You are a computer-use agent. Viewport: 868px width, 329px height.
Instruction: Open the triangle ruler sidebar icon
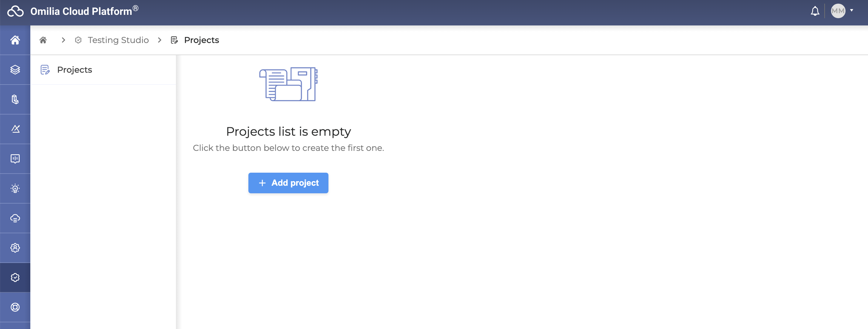pos(15,129)
